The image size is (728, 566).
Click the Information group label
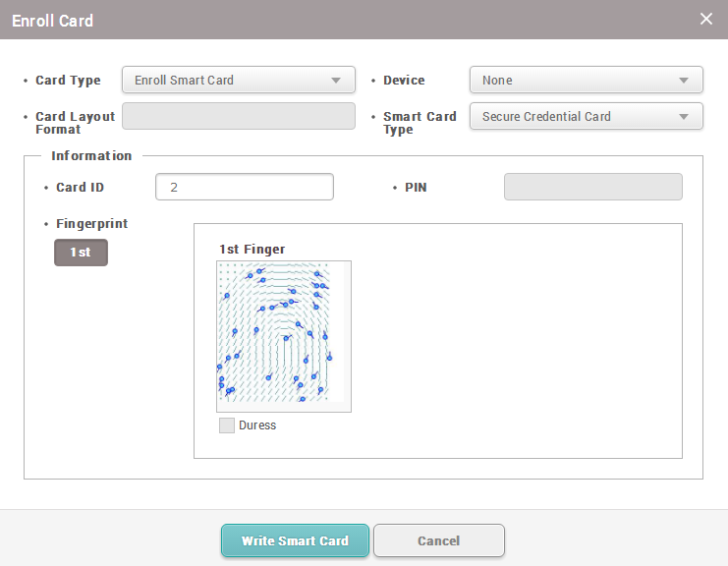[91, 155]
